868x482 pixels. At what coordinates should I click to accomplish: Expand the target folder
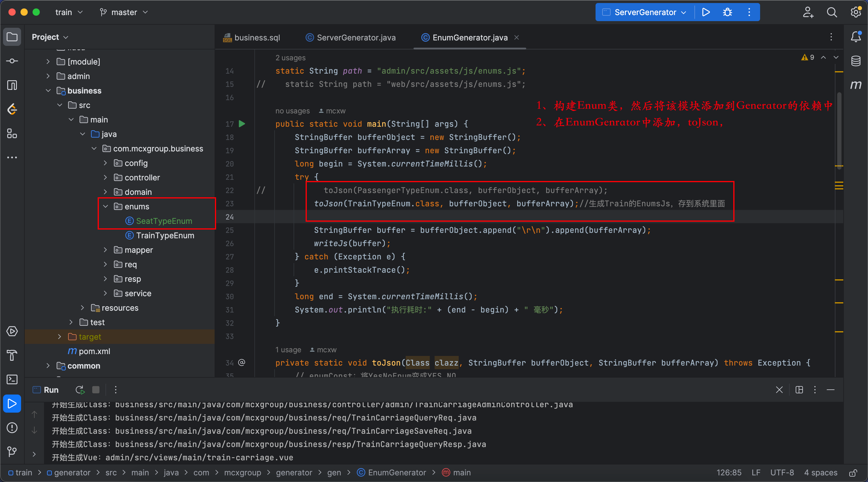pyautogui.click(x=60, y=337)
